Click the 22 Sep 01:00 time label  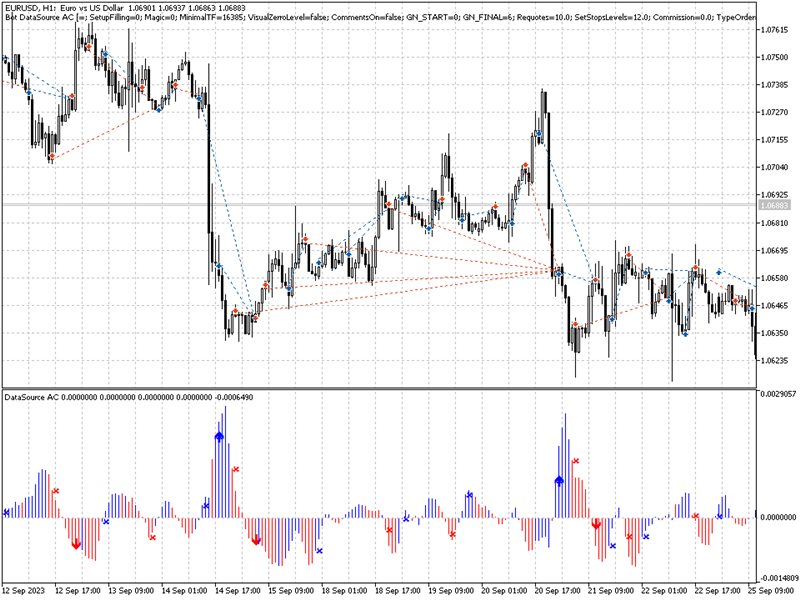[664, 591]
